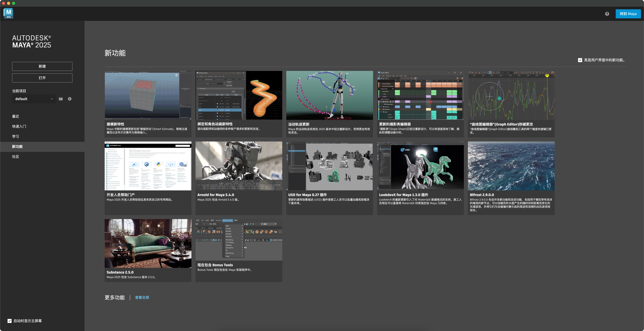Click the LookdevX for Maya 1.3.0 插件 title
Image resolution: width=644 pixels, height=331 pixels.
click(x=404, y=195)
